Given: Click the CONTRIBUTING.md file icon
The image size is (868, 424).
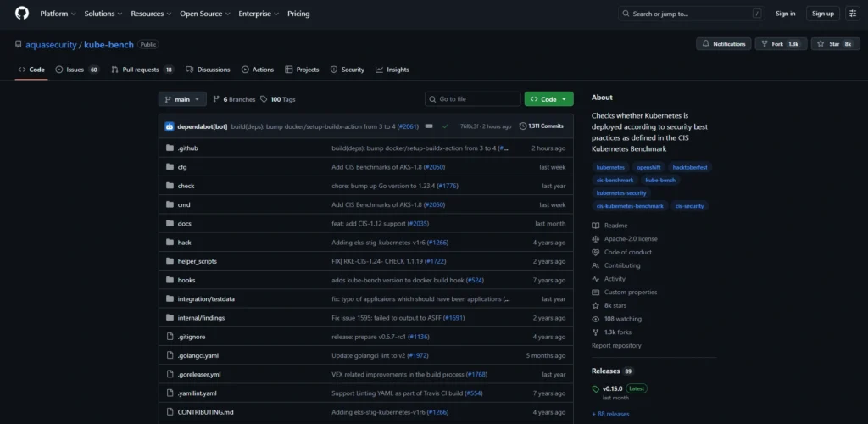Looking at the screenshot, I should tap(170, 412).
